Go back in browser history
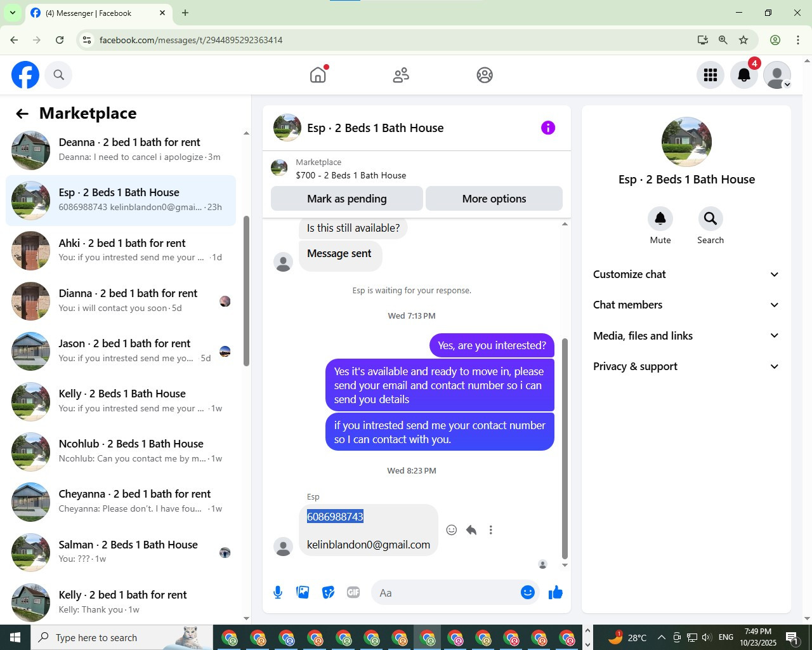The height and width of the screenshot is (650, 812). 14,40
